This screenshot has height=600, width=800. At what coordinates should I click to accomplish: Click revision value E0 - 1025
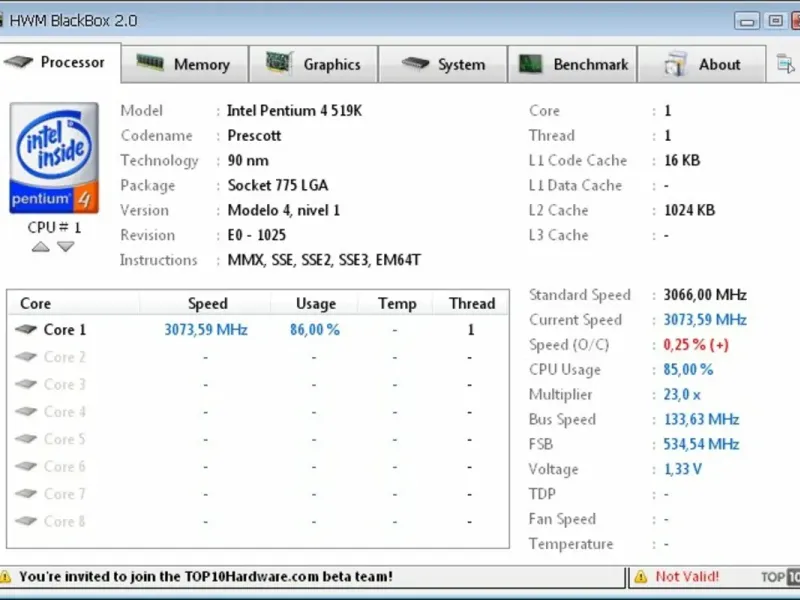[257, 235]
